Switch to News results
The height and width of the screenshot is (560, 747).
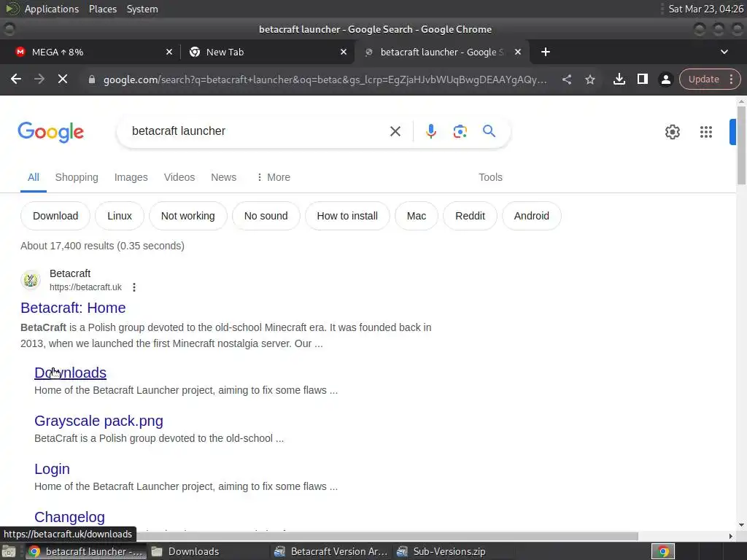[x=223, y=177]
